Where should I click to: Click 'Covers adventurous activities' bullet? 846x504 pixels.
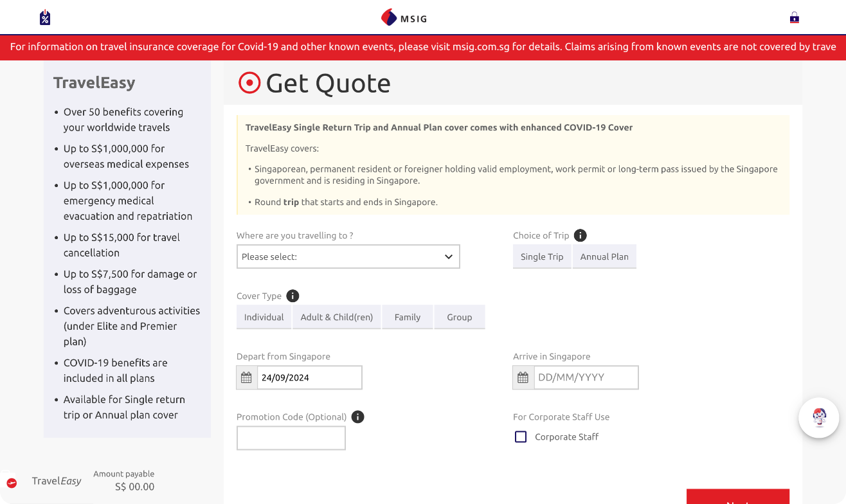pyautogui.click(x=132, y=326)
